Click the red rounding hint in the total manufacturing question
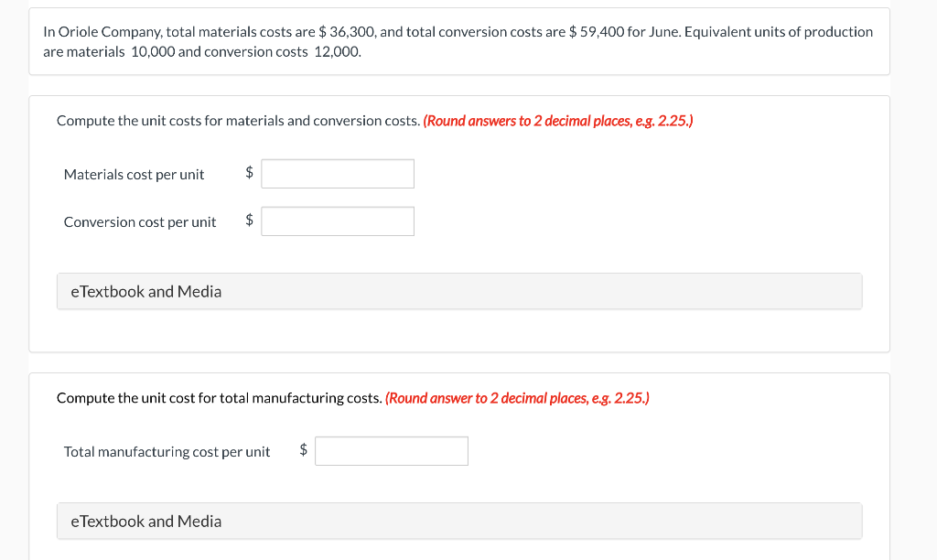 (x=517, y=398)
